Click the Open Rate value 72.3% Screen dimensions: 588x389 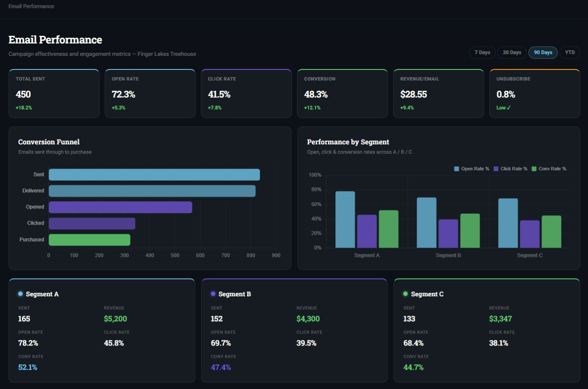[x=124, y=94]
